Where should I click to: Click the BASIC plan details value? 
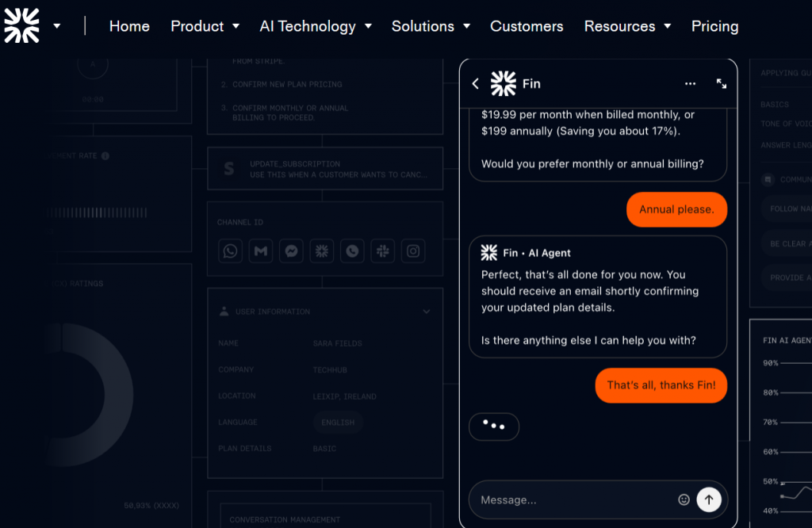324,448
